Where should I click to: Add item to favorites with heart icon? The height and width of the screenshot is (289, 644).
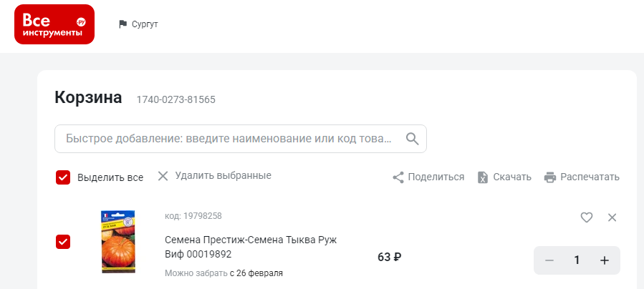587,217
